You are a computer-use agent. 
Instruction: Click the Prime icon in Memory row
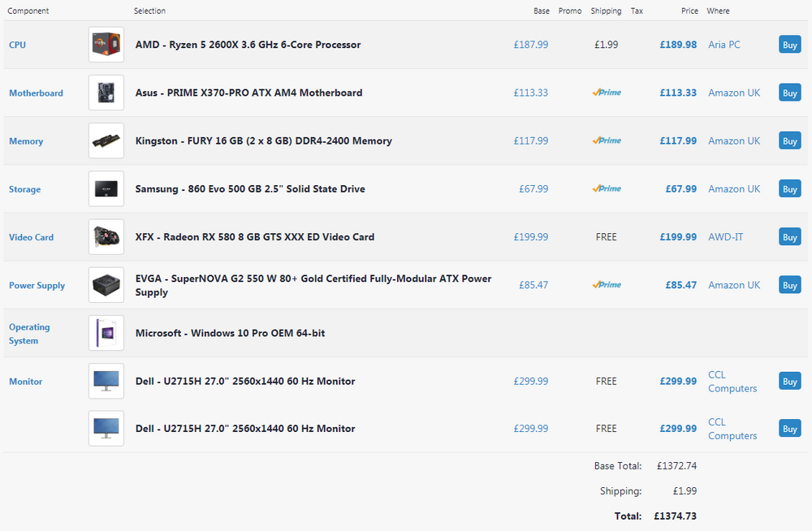pyautogui.click(x=607, y=141)
